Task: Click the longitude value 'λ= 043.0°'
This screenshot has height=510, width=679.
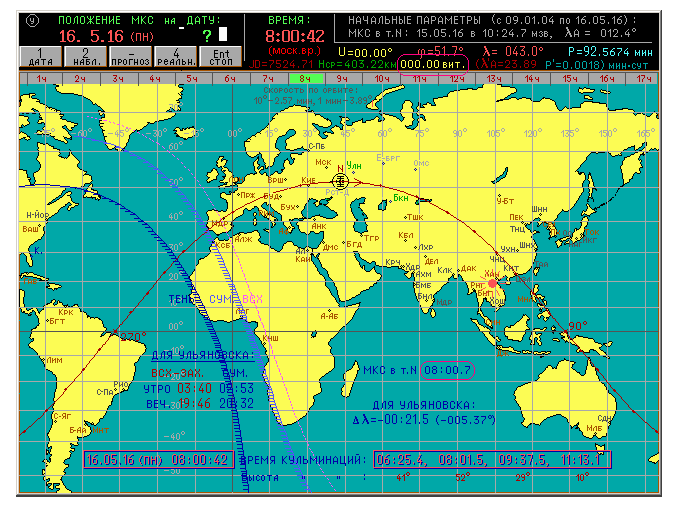Action: point(513,52)
